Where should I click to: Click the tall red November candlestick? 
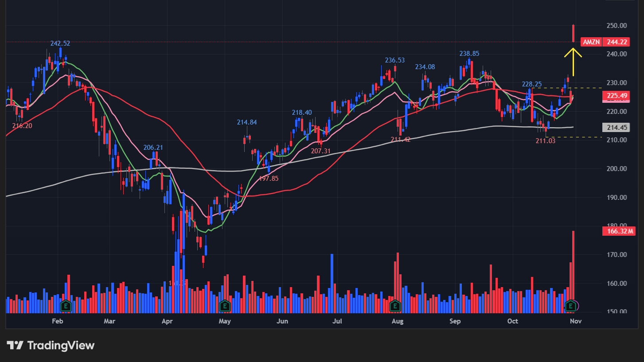573,33
